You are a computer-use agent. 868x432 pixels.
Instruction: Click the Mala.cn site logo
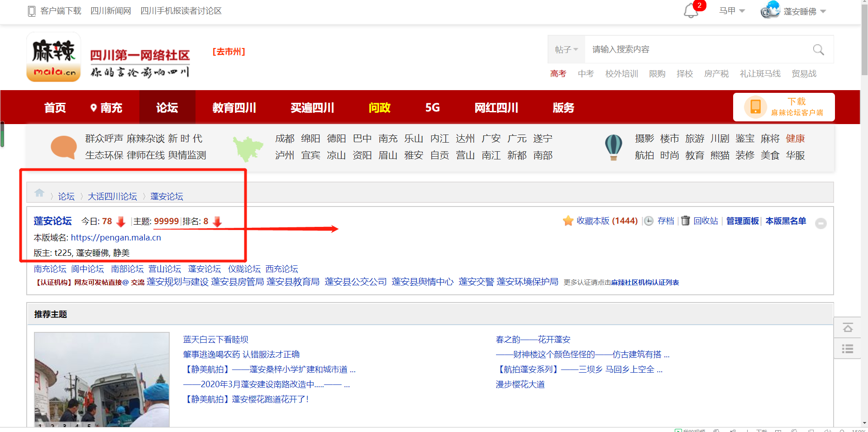tap(53, 57)
